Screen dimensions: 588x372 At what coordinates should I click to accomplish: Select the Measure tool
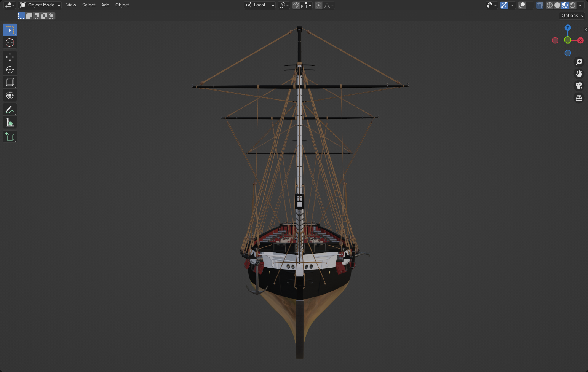coord(10,122)
